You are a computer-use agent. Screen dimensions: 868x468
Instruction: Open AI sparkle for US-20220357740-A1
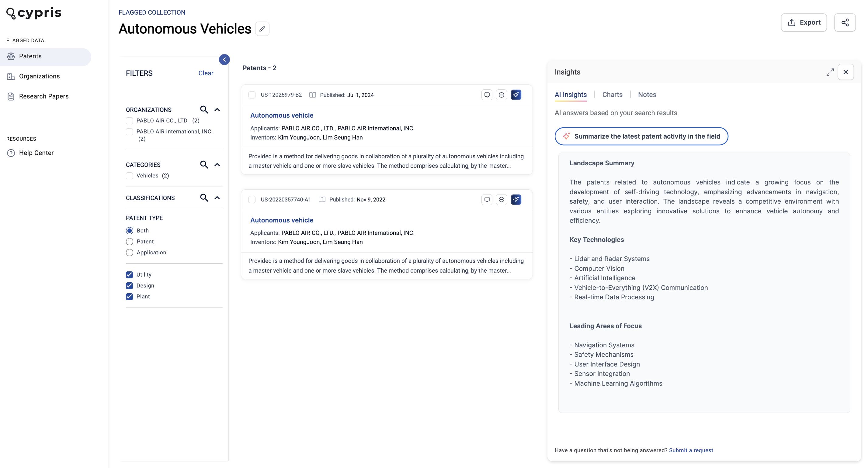pyautogui.click(x=516, y=200)
